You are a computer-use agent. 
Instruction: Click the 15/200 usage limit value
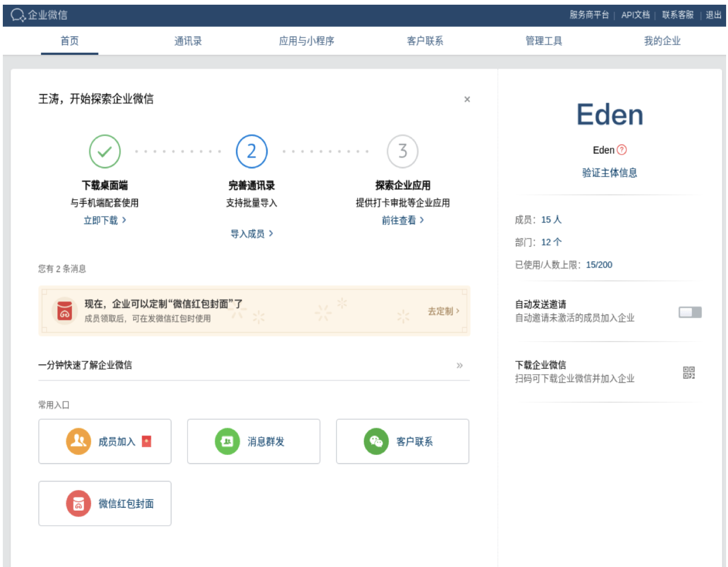pyautogui.click(x=599, y=265)
